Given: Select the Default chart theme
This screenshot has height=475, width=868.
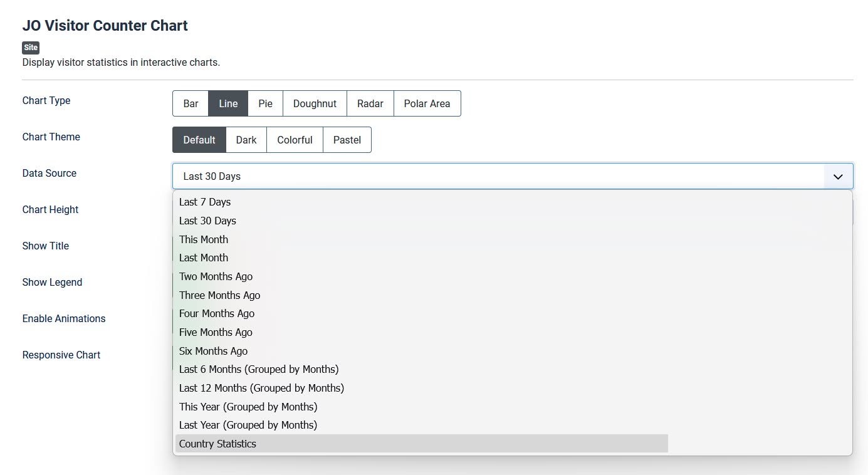Looking at the screenshot, I should coord(199,140).
